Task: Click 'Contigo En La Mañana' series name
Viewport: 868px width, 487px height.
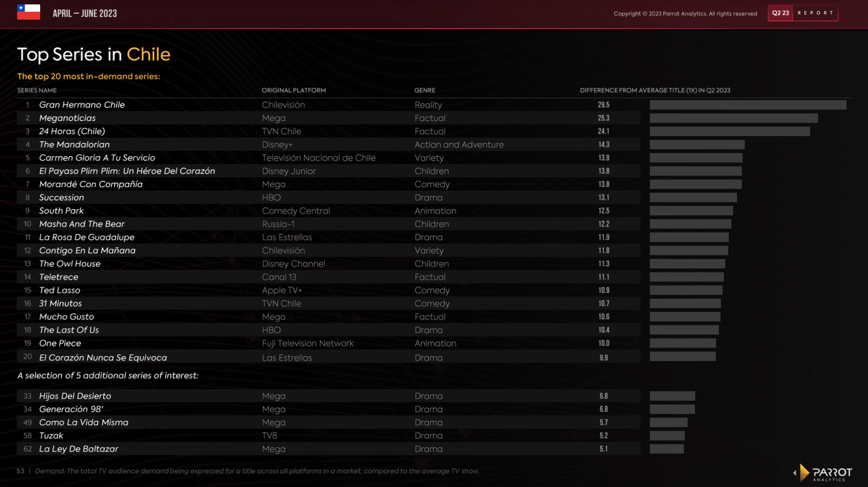Action: [87, 250]
